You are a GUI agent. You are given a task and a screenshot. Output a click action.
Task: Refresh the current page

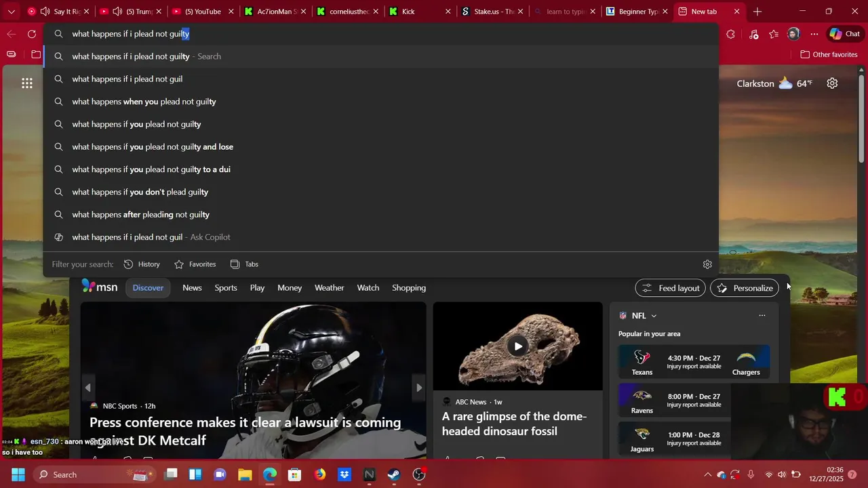pyautogui.click(x=32, y=34)
